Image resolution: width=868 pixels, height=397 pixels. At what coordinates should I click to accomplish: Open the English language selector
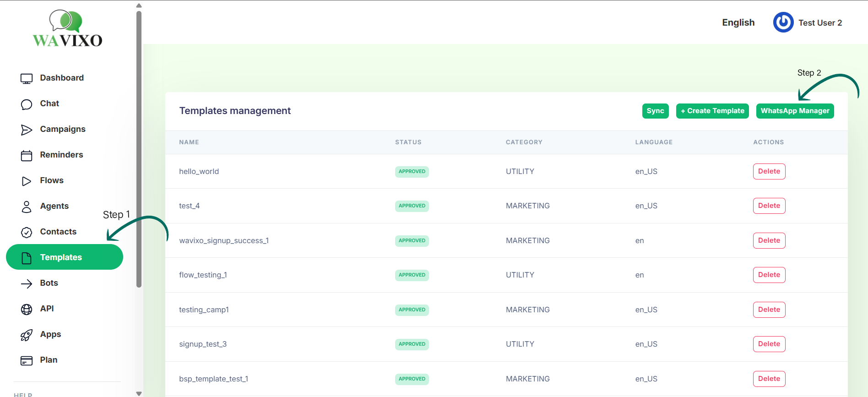[x=738, y=22]
